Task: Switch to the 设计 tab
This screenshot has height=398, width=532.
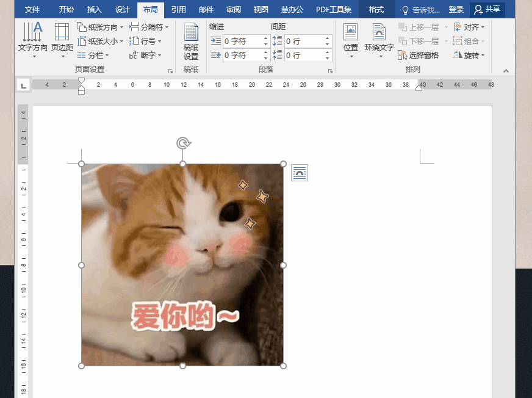Action: pyautogui.click(x=122, y=10)
